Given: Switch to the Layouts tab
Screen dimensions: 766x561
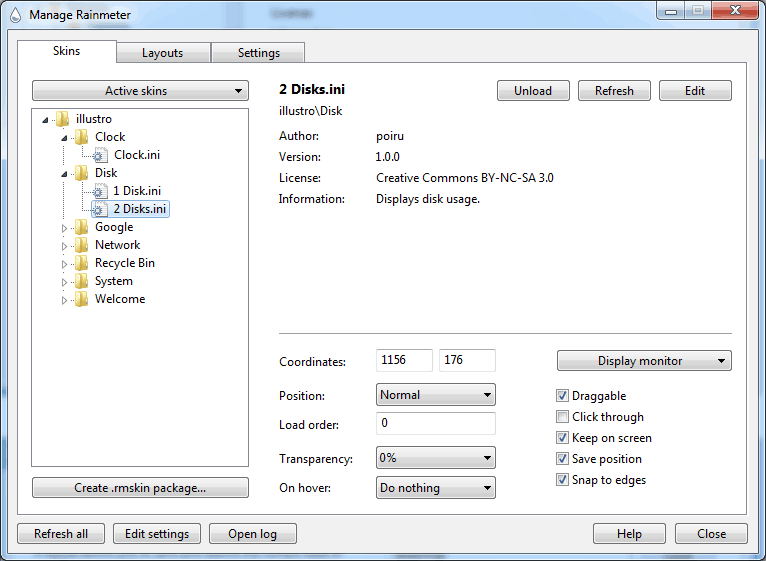Looking at the screenshot, I should [x=163, y=53].
